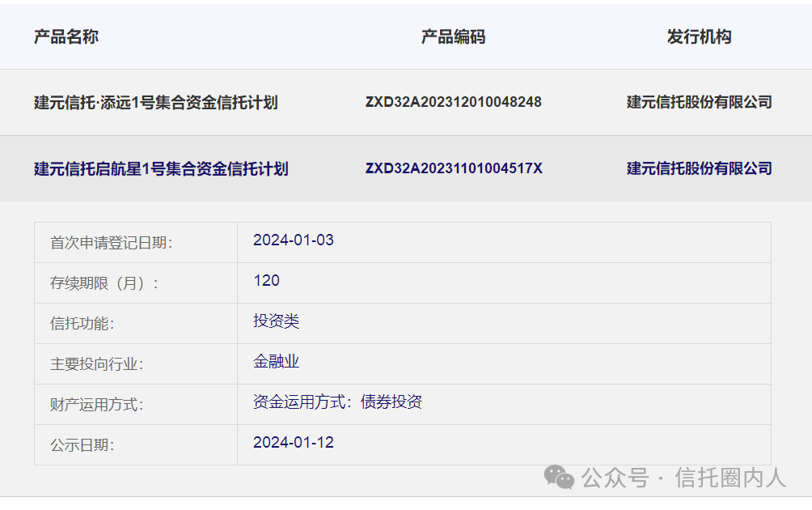Click the 主要投向行业 label
Viewport: 812px width, 510px height.
point(96,363)
